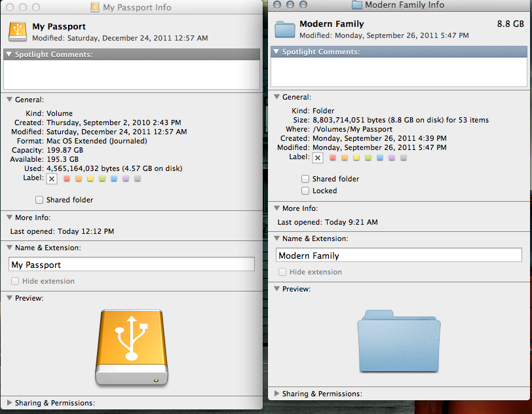This screenshot has width=532, height=414.
Task: Click 'Today 12:12 PM' last opened value
Action: point(86,231)
